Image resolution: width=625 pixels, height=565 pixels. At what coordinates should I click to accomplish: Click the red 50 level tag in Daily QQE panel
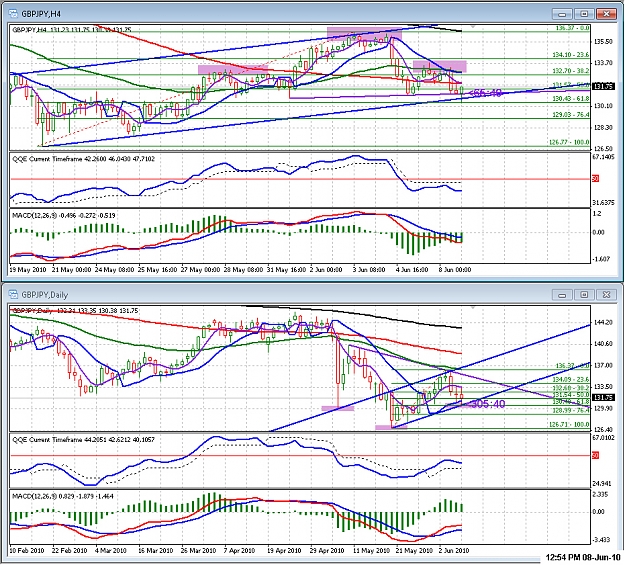pyautogui.click(x=595, y=455)
